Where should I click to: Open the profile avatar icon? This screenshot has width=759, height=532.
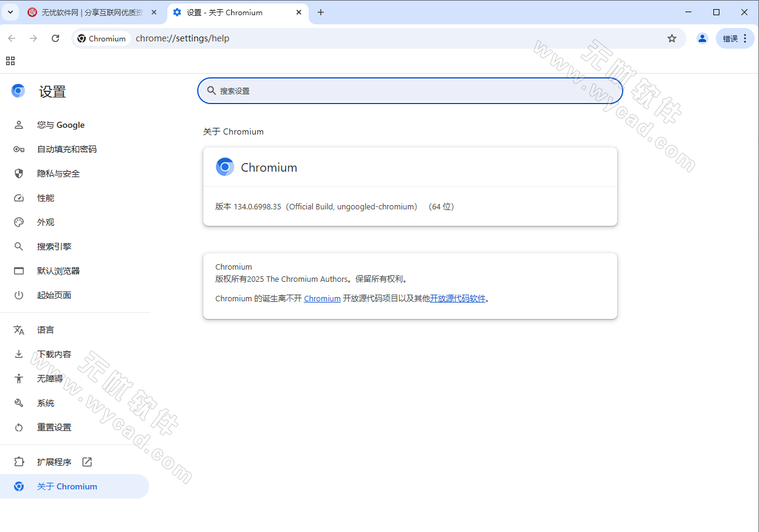(702, 38)
